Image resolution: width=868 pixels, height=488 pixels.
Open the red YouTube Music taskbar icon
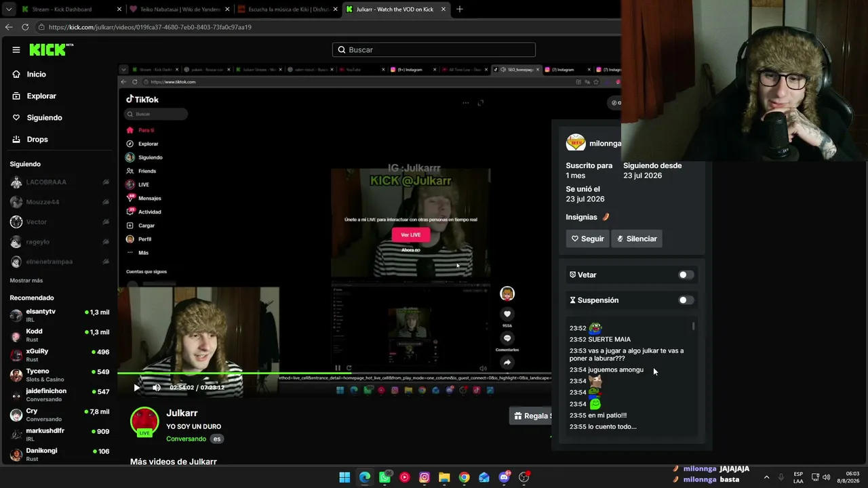405,477
